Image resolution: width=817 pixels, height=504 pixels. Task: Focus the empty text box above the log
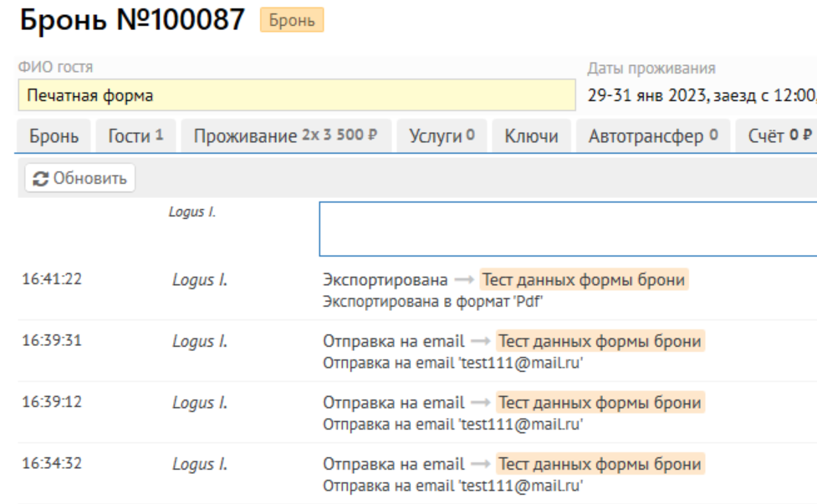point(567,228)
